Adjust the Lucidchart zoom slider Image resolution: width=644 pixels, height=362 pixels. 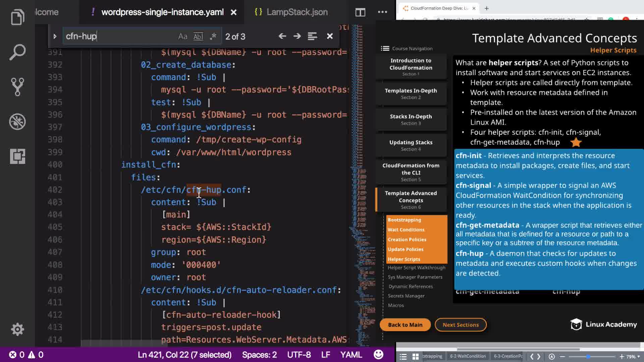point(588,357)
